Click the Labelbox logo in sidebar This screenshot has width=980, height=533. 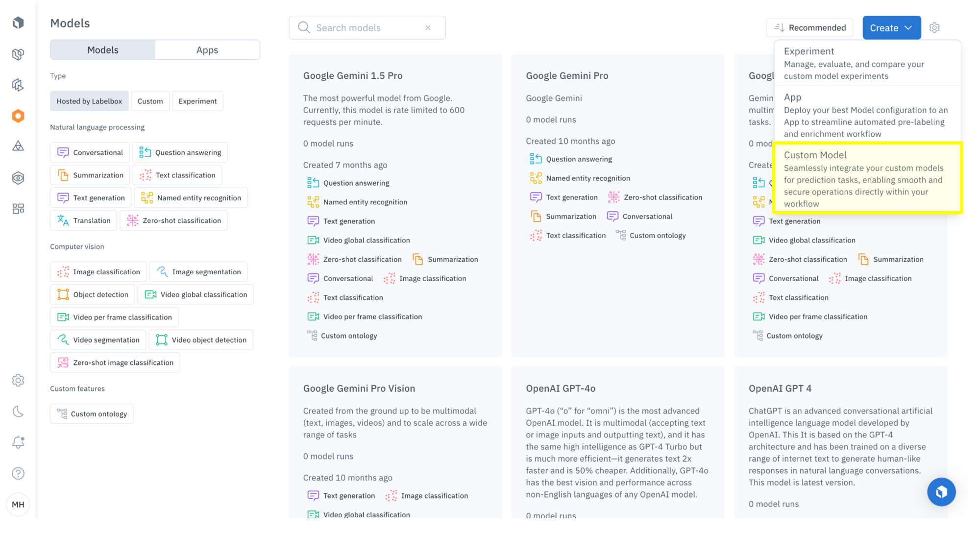point(18,23)
